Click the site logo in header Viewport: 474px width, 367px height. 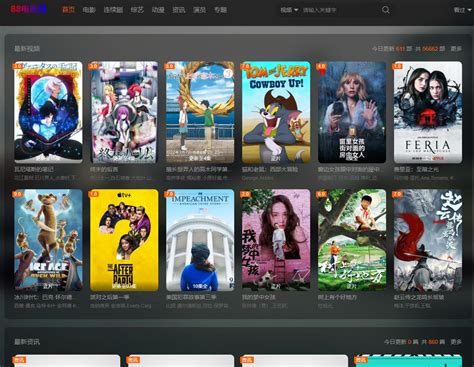point(29,9)
